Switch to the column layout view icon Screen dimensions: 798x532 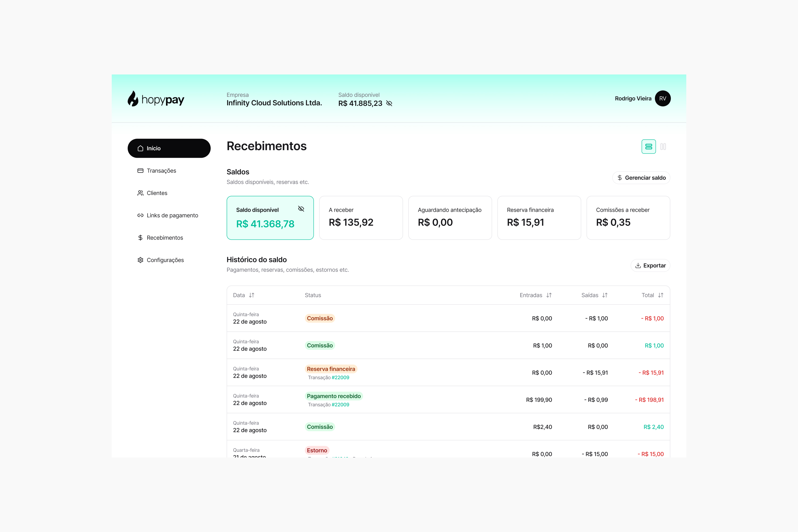[x=663, y=147]
